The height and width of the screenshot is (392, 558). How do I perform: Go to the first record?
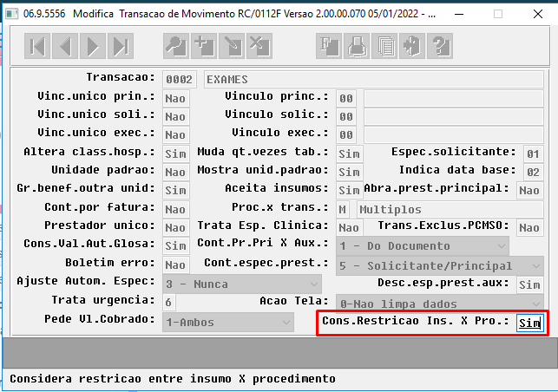tap(37, 46)
